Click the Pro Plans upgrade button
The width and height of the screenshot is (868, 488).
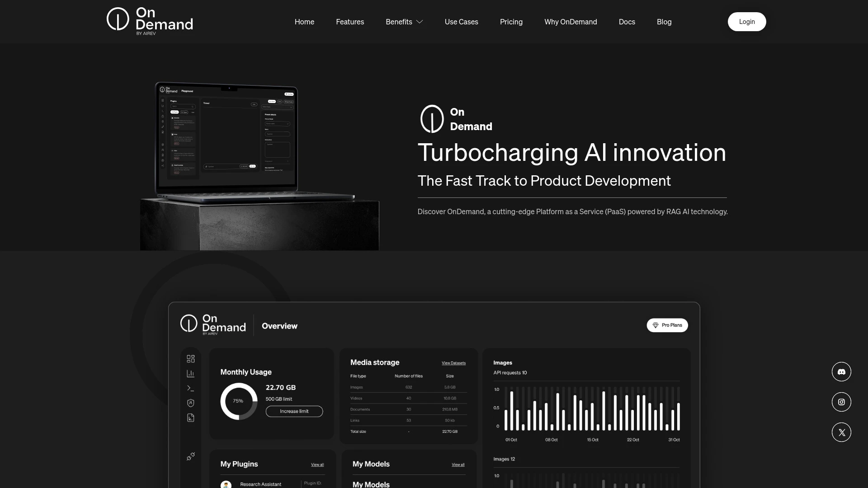coord(667,325)
